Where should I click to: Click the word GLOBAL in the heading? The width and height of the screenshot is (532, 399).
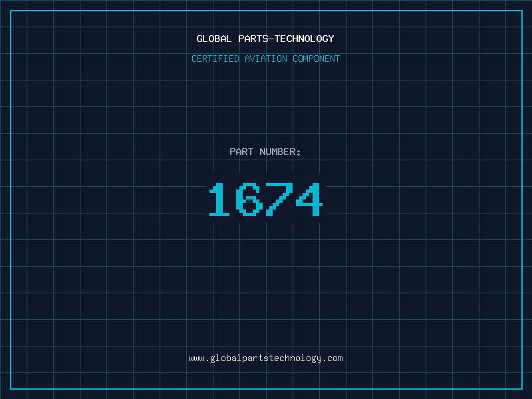click(x=213, y=39)
